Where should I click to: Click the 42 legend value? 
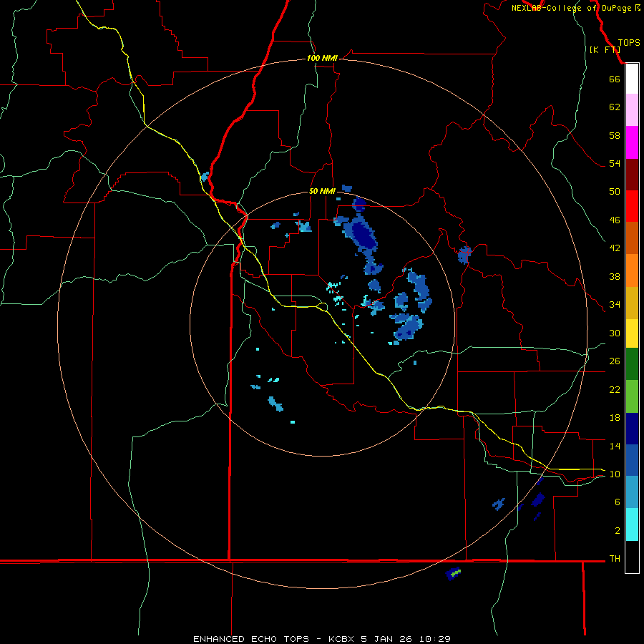point(615,248)
